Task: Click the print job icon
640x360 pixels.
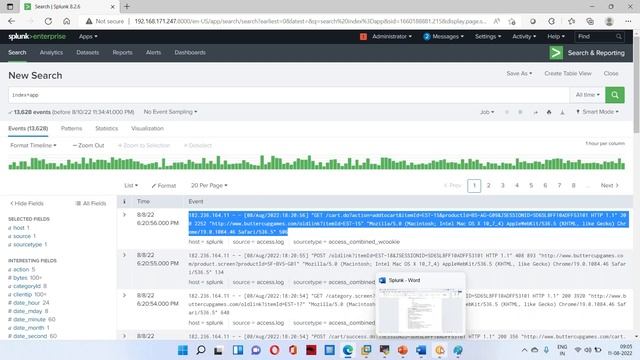Action: point(549,112)
